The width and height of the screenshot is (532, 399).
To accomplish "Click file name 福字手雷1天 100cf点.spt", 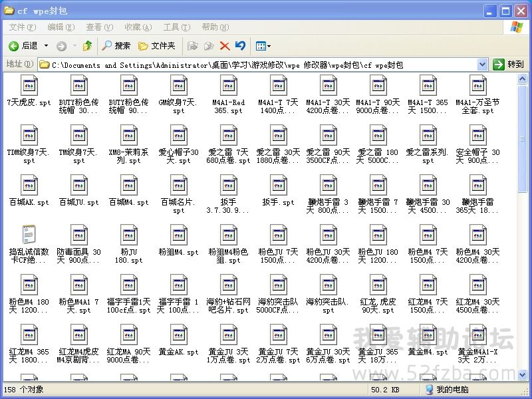I will (128, 306).
